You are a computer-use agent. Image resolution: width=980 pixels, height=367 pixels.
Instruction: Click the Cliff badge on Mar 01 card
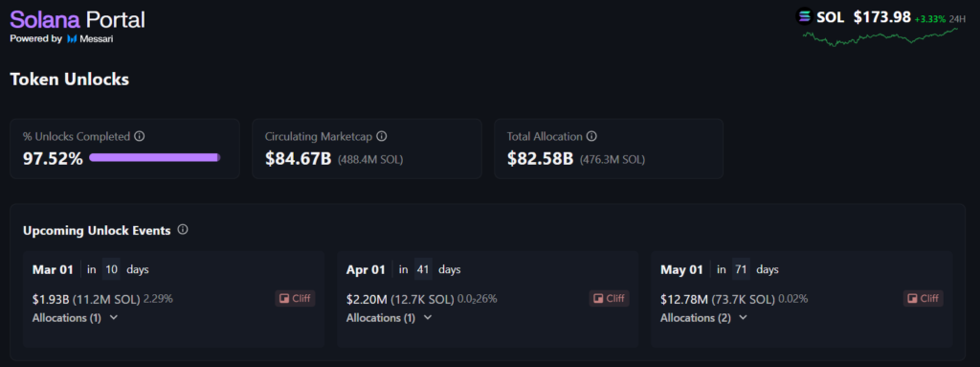pyautogui.click(x=295, y=298)
